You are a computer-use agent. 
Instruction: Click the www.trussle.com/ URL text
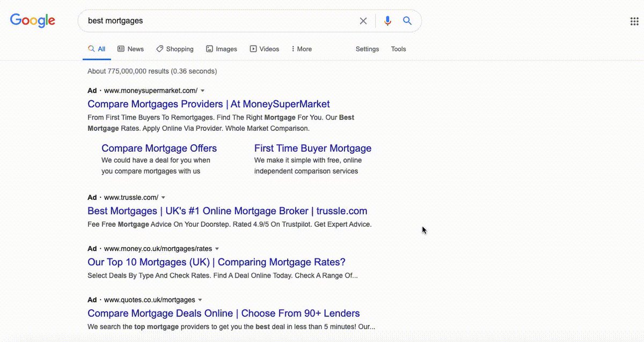131,197
